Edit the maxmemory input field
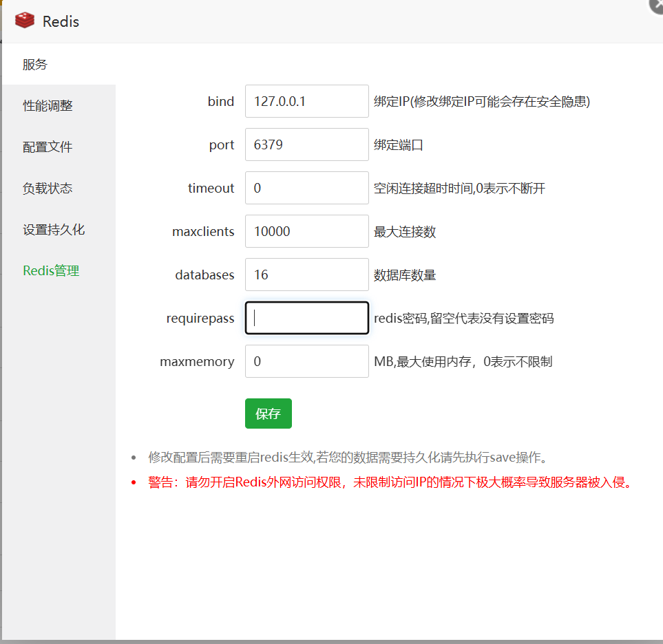Image resolution: width=663 pixels, height=644 pixels. point(307,361)
